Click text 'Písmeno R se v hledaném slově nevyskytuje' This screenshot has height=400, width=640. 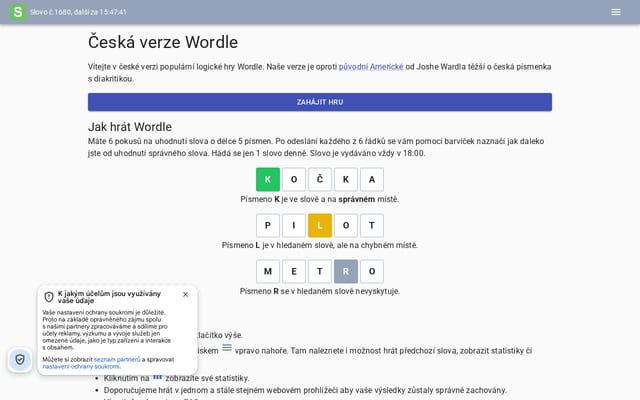pyautogui.click(x=320, y=291)
